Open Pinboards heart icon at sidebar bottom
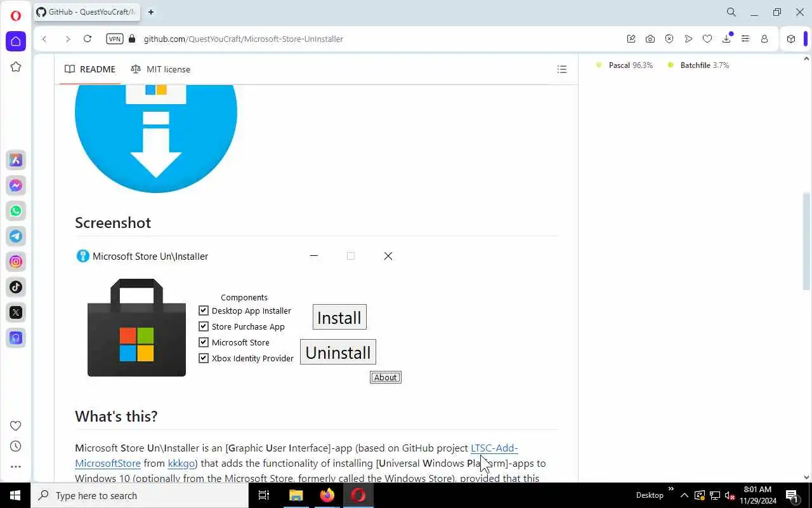Image resolution: width=812 pixels, height=508 pixels. [16, 425]
